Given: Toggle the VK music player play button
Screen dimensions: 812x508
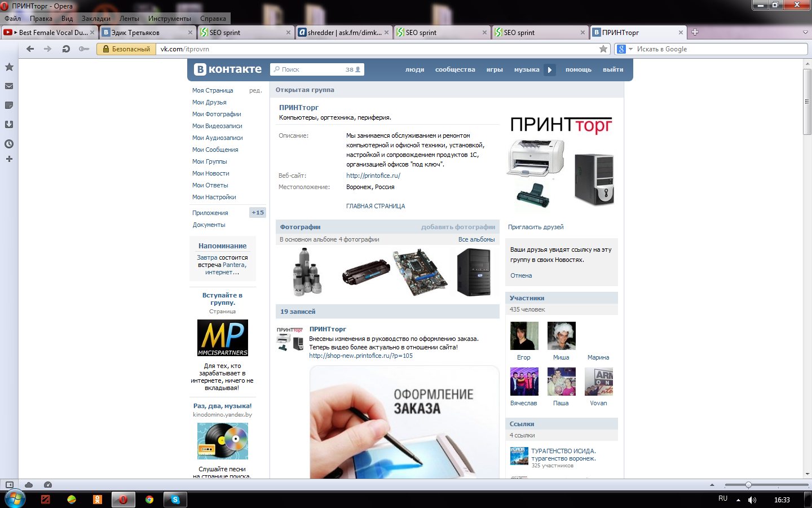Looking at the screenshot, I should pyautogui.click(x=550, y=69).
